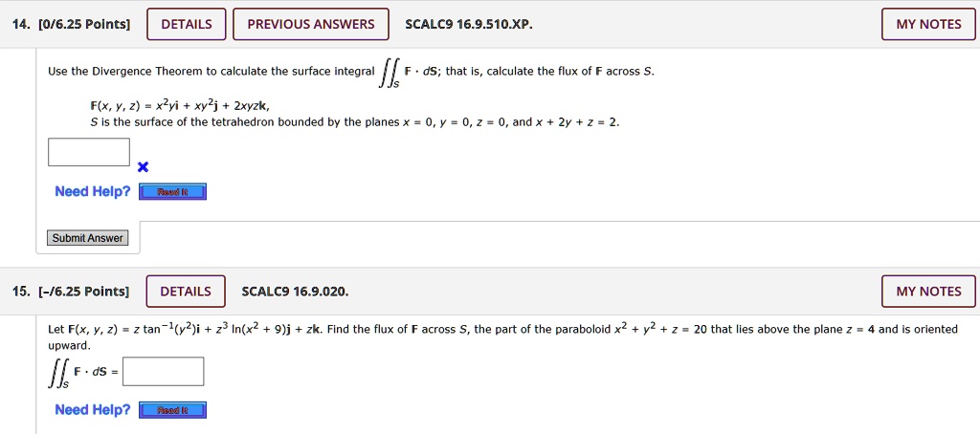
Task: Show PREVIOUS ANSWERS for question 14
Action: (311, 24)
